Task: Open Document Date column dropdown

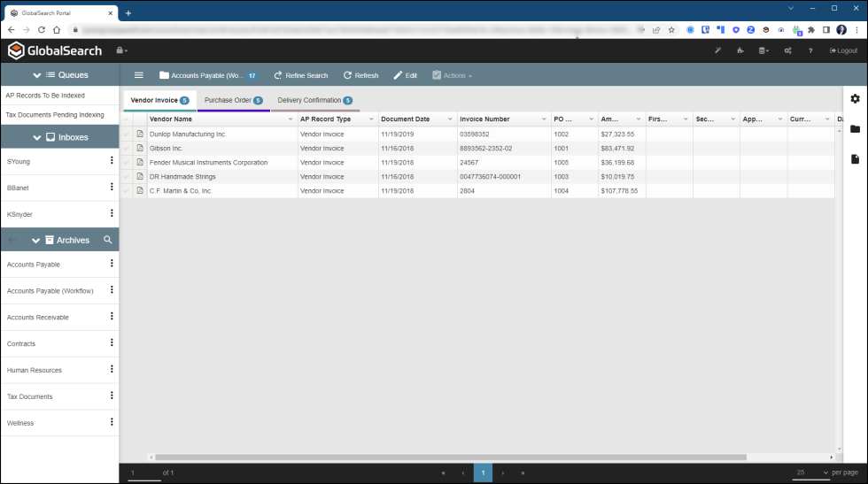Action: [450, 119]
